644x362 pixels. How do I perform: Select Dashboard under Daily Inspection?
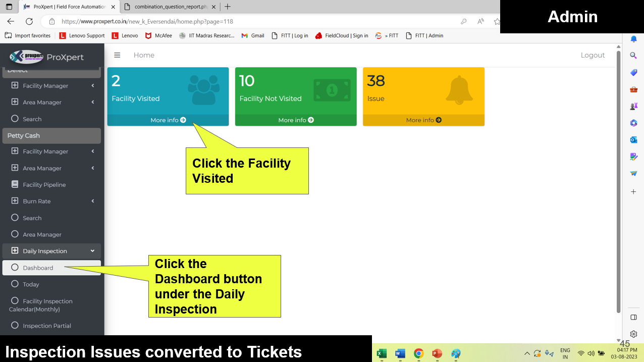pos(38,268)
